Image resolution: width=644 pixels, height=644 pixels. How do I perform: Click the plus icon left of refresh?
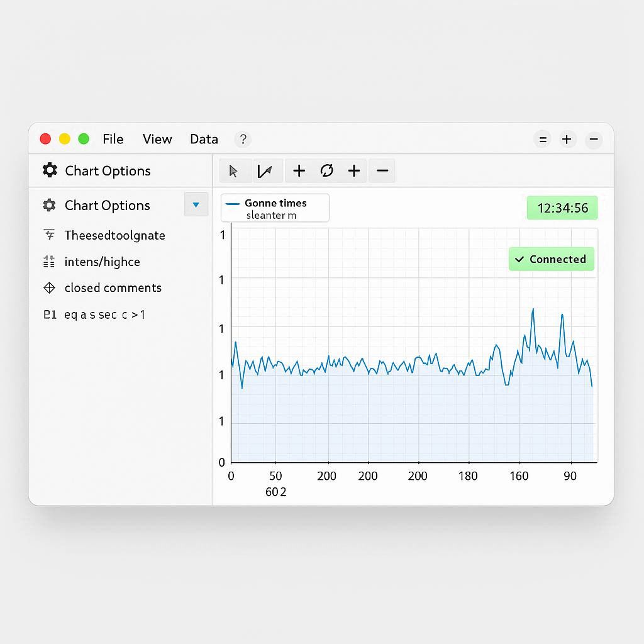[x=299, y=170]
